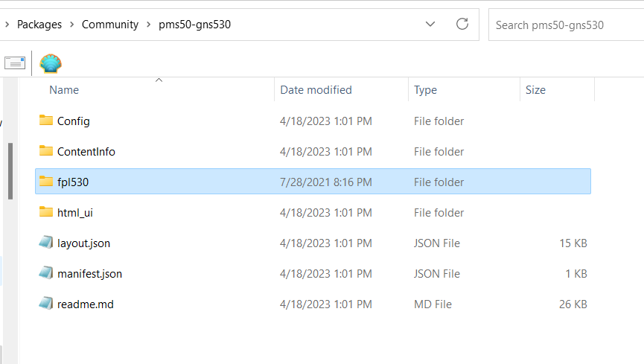Sort by the Type column header
The height and width of the screenshot is (364, 644).
(425, 90)
